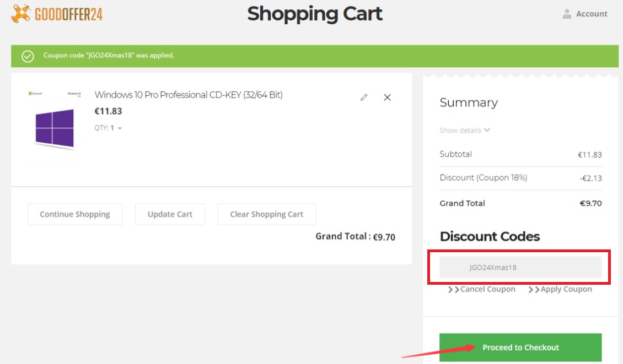Click the Summary heading
This screenshot has height=364, width=623.
click(469, 103)
